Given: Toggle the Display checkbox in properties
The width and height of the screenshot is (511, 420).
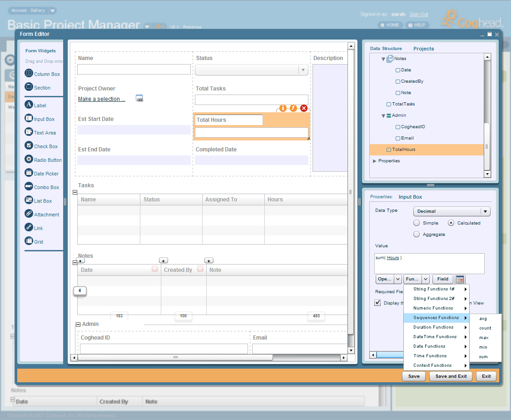Looking at the screenshot, I should (x=377, y=303).
